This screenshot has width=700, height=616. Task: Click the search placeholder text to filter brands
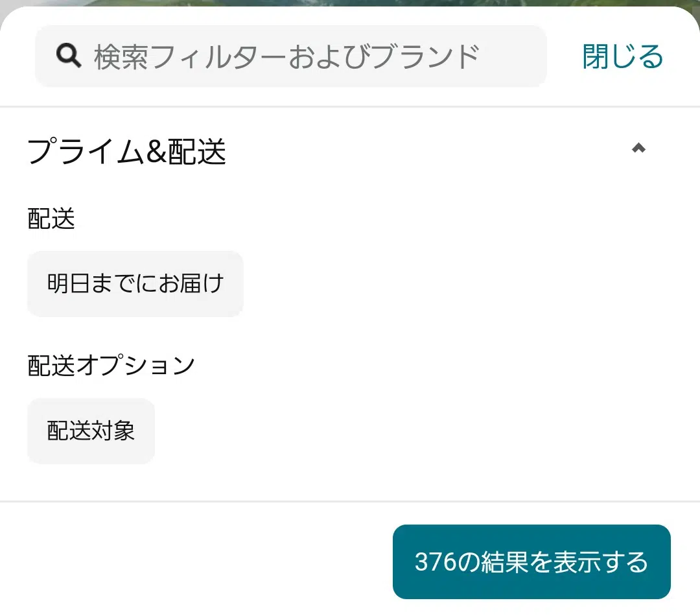pyautogui.click(x=286, y=56)
